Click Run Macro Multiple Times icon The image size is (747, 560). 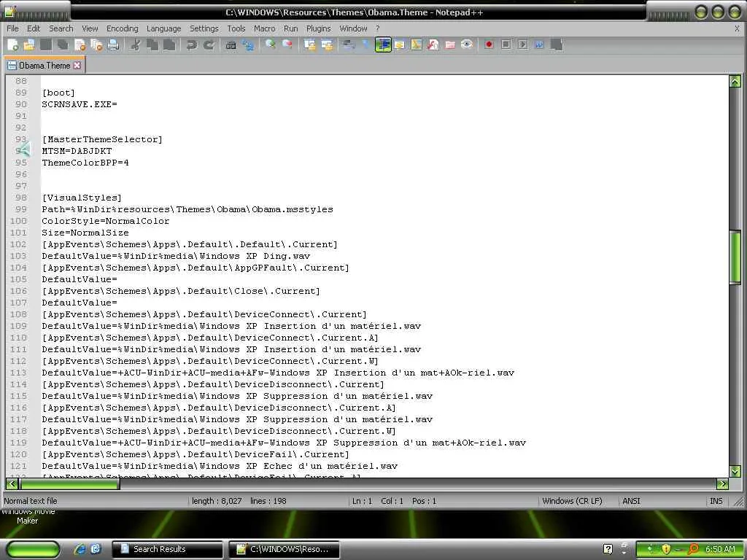pos(539,44)
